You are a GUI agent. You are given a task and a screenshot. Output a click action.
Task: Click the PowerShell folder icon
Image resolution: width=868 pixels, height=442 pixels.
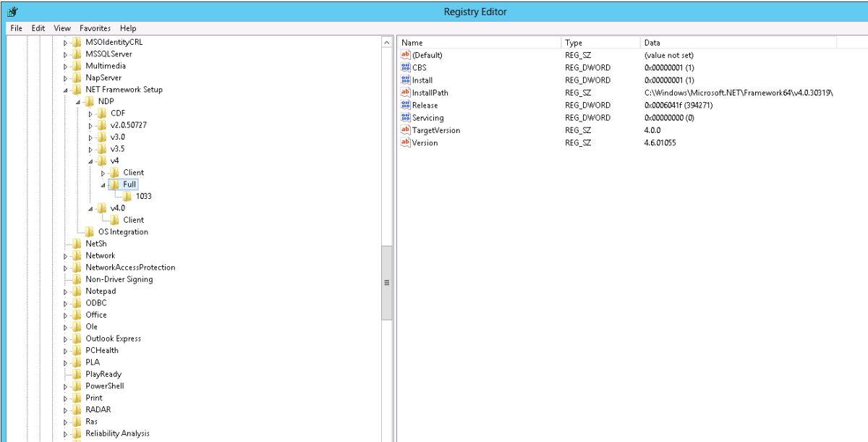click(77, 386)
